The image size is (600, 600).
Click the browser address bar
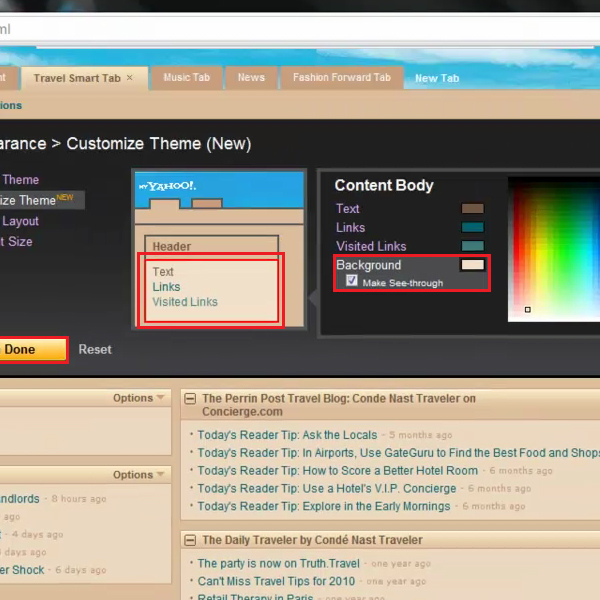click(300, 29)
